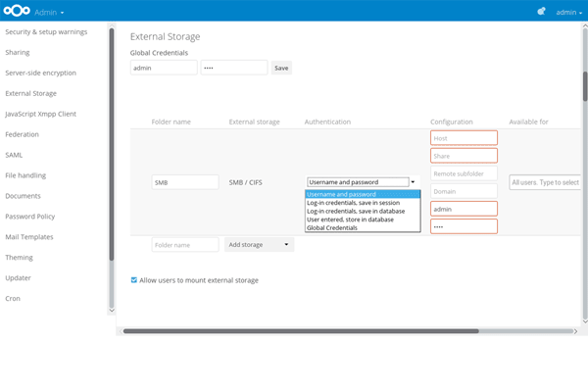Pick User entered, store in database

point(351,220)
